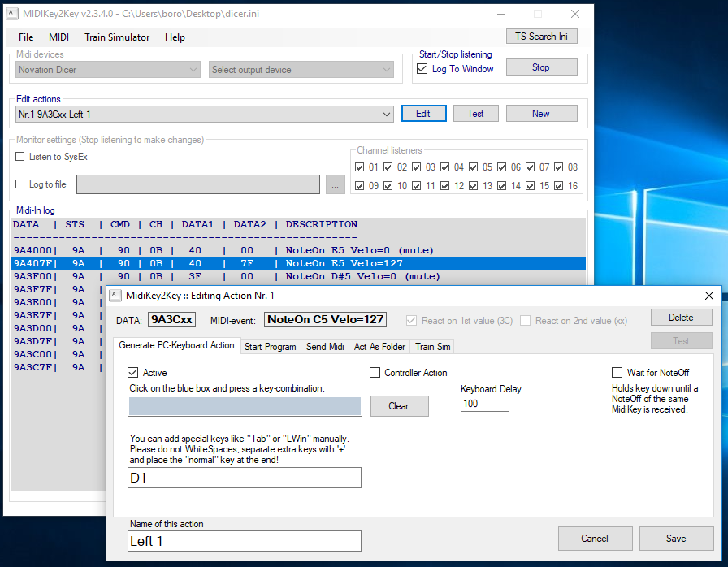728x567 pixels.
Task: Create a new action with the New button
Action: pyautogui.click(x=541, y=113)
